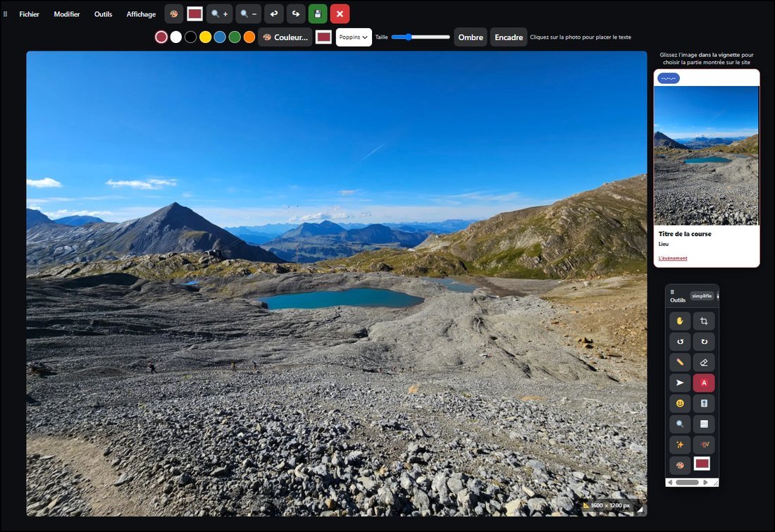Click Outils scrollbar left arrow

(x=670, y=483)
